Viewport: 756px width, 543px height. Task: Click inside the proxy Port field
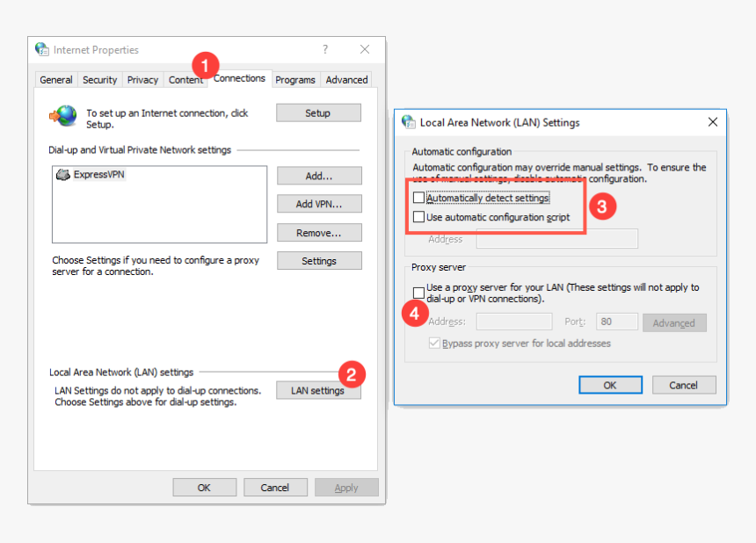pos(616,322)
